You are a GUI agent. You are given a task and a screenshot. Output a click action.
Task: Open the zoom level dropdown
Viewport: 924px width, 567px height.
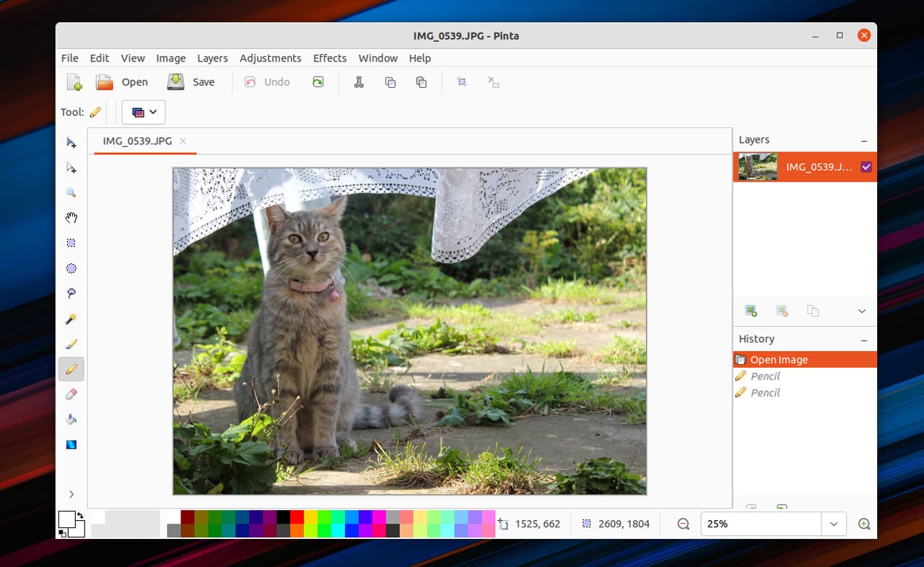click(834, 524)
